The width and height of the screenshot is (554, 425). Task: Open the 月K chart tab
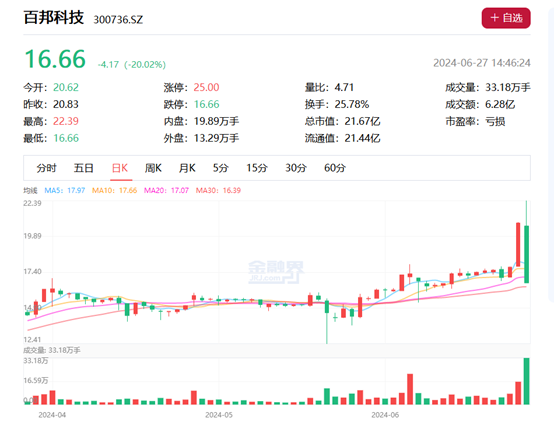click(187, 168)
